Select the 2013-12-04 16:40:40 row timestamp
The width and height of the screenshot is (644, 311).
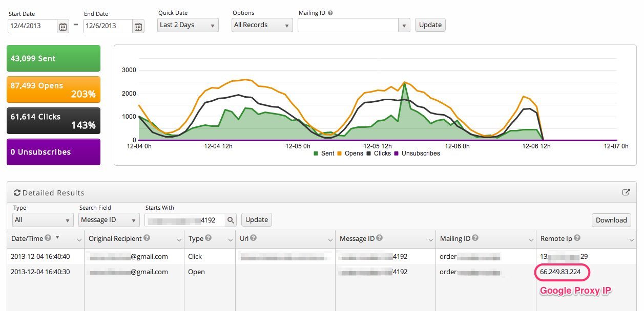click(40, 256)
